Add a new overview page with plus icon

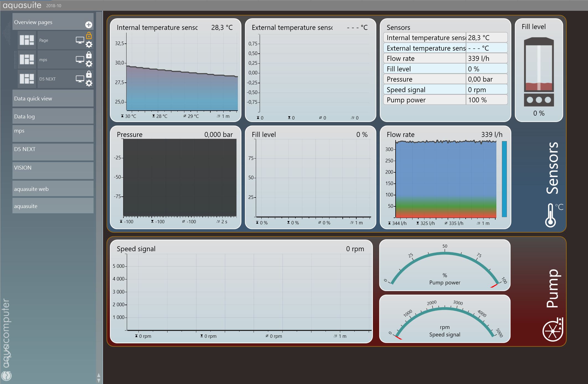pos(89,25)
